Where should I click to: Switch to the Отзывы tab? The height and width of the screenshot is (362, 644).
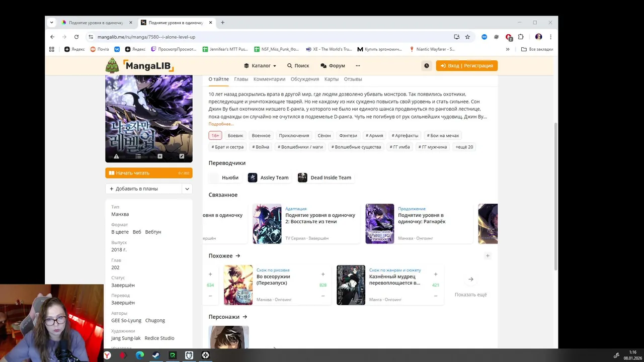click(x=353, y=79)
